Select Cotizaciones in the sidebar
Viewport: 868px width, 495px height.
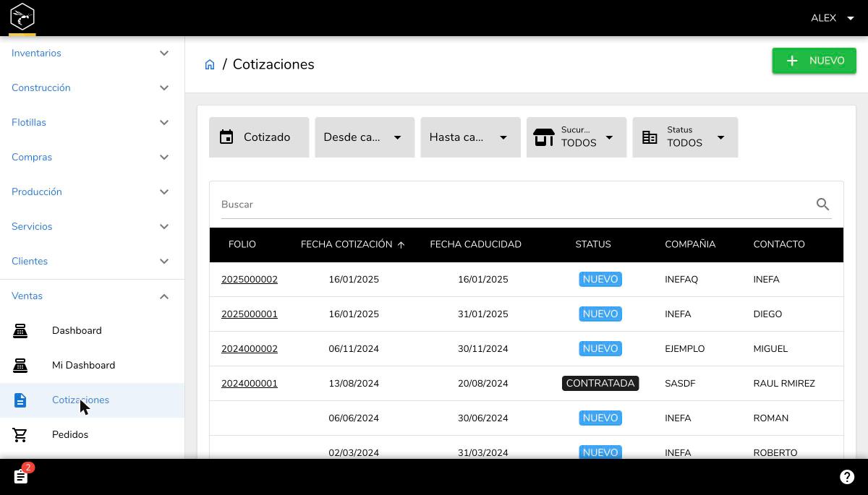[92, 400]
